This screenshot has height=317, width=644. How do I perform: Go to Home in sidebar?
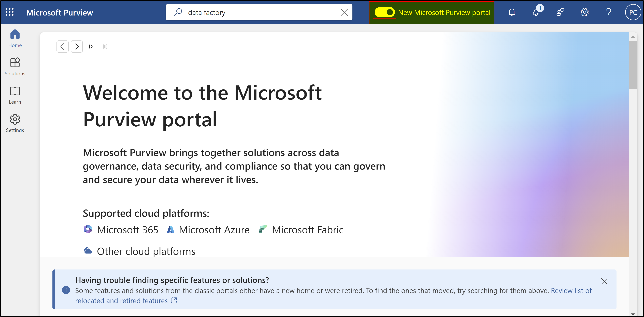(x=15, y=38)
